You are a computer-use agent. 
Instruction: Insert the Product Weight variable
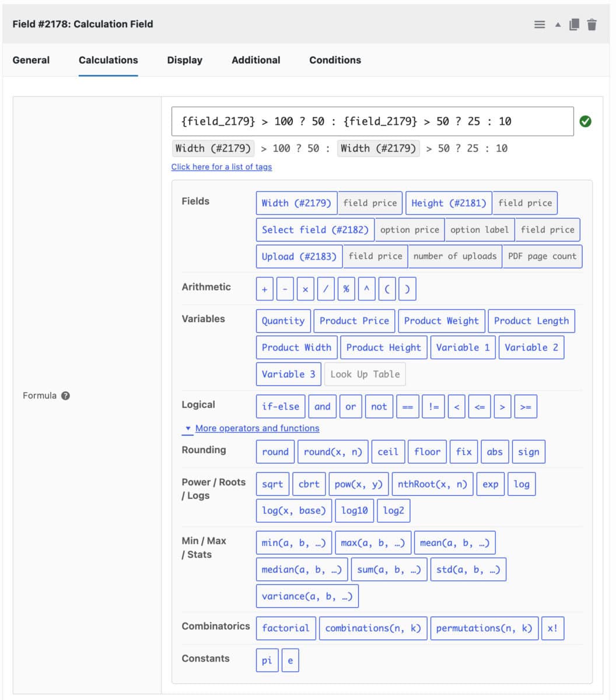point(441,321)
